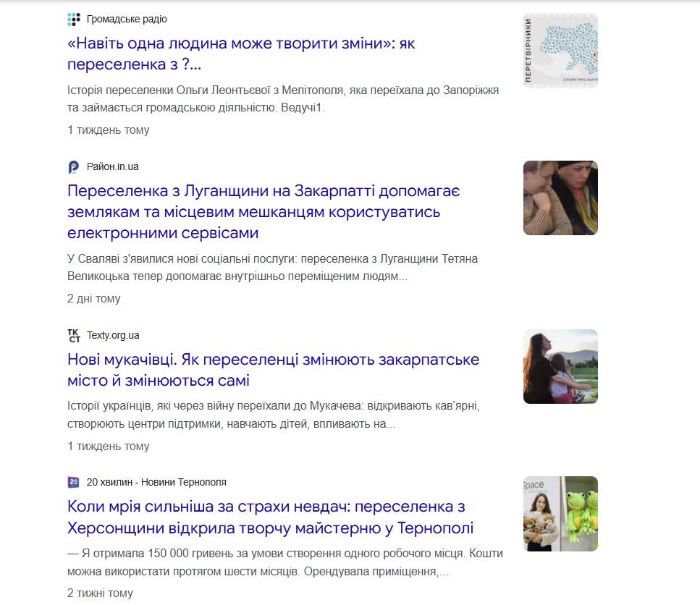
Task: Click the Район.in.ua source name
Action: click(x=112, y=167)
